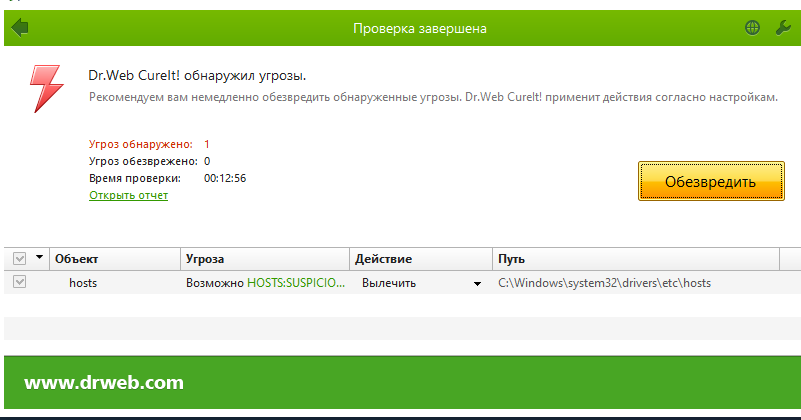Visit www.drweb.com in the footer
801x420 pixels.
click(x=104, y=382)
